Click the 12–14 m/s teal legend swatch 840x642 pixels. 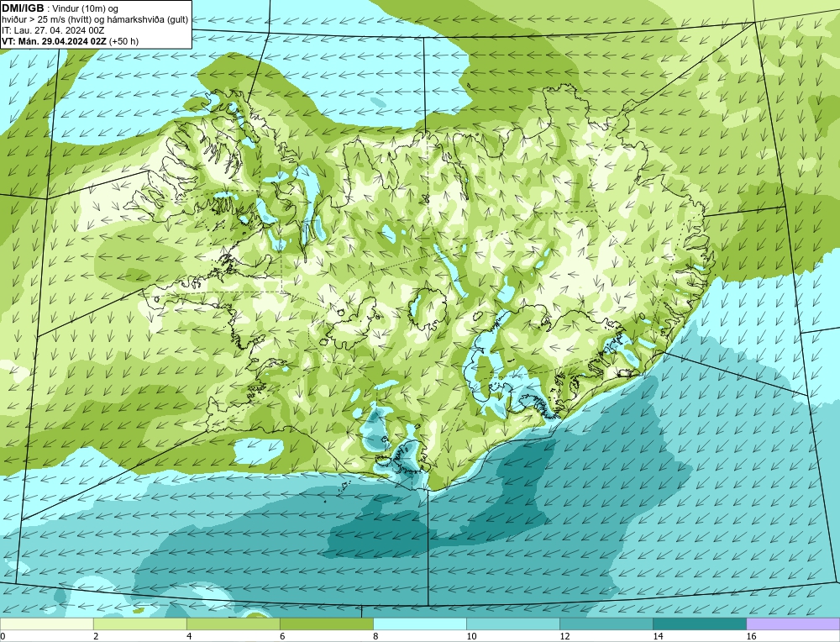coord(606,624)
